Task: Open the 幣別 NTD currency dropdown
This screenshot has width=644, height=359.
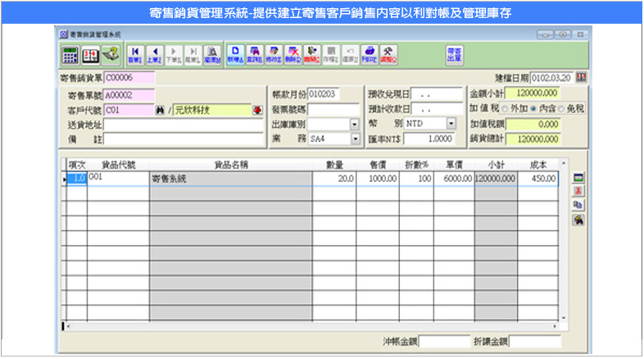Action: tap(451, 124)
